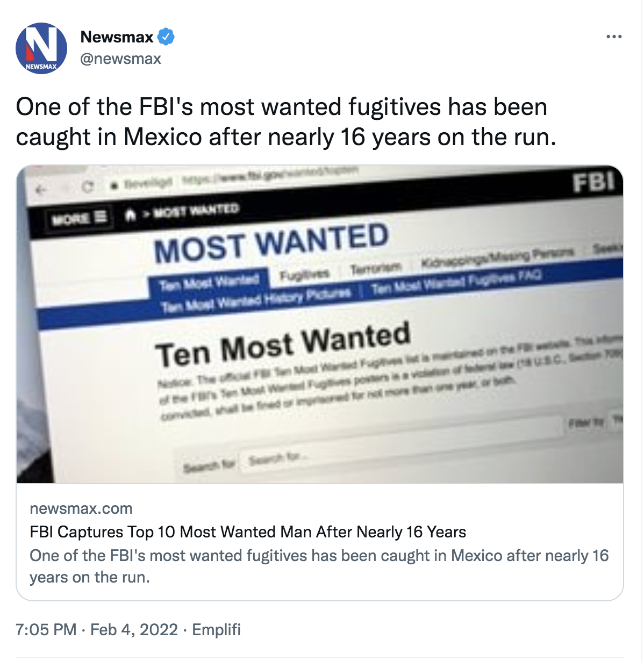Image resolution: width=644 pixels, height=661 pixels.
Task: Switch to the Kidnappings/Missing Persons tab
Action: tap(497, 257)
